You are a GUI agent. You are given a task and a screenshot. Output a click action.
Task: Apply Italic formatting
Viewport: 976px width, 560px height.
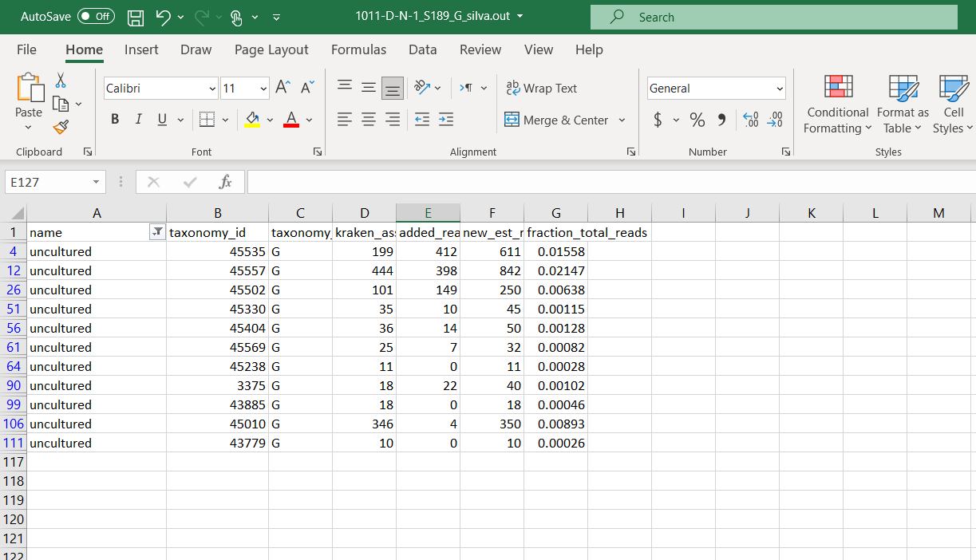pyautogui.click(x=136, y=119)
